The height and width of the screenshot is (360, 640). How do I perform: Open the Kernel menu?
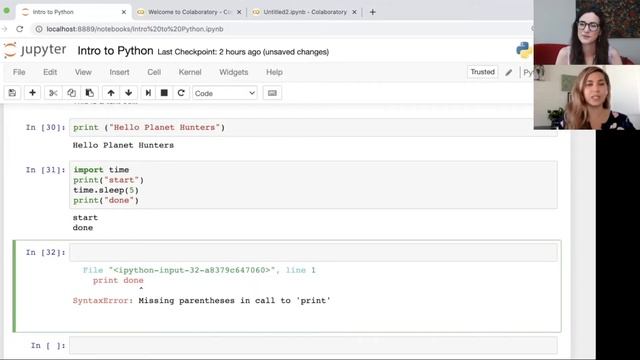(x=190, y=72)
